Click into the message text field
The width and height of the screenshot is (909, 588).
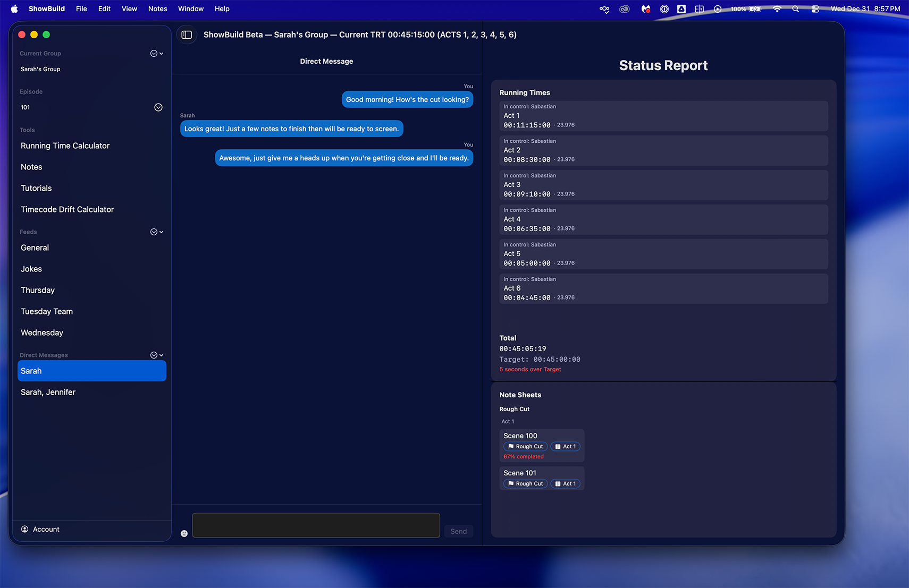pyautogui.click(x=316, y=525)
